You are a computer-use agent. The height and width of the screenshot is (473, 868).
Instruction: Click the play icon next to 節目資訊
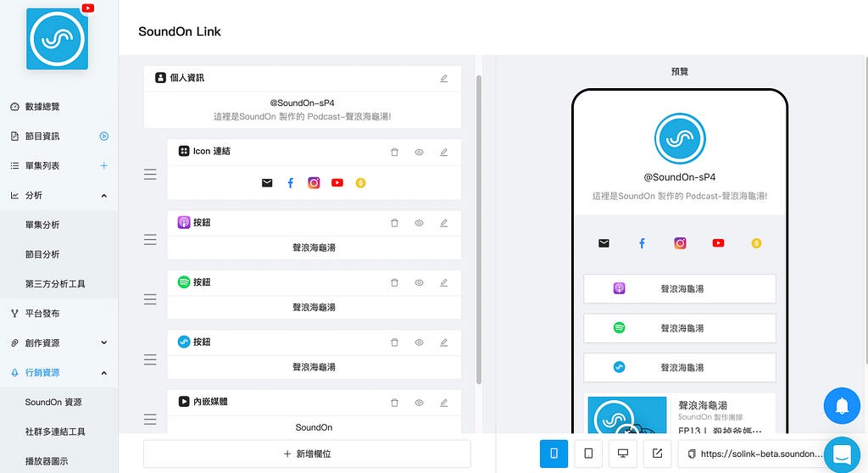tap(104, 136)
